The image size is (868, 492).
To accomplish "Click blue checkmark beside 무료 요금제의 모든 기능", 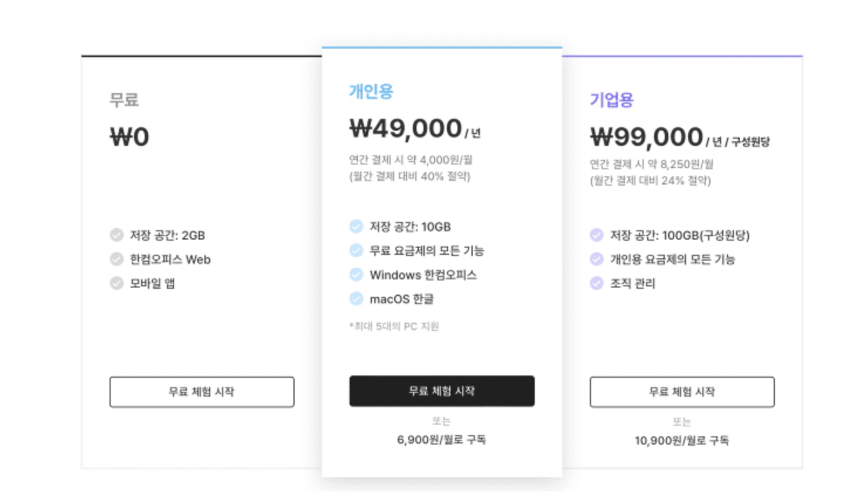I will (356, 250).
